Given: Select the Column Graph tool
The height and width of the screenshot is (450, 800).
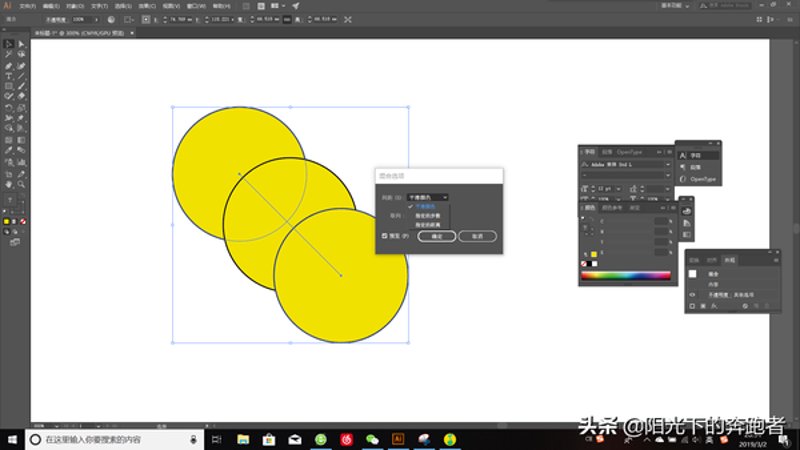Looking at the screenshot, I should coord(21,162).
